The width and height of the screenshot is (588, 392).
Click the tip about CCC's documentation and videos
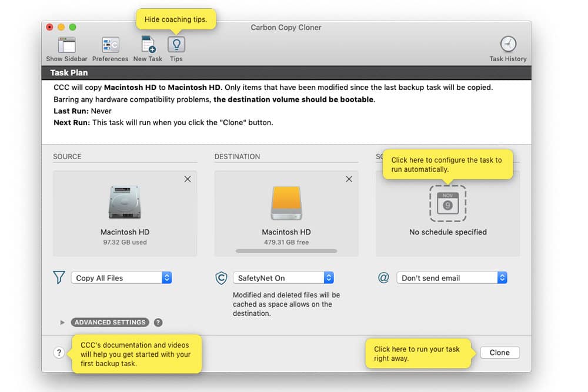(x=136, y=354)
